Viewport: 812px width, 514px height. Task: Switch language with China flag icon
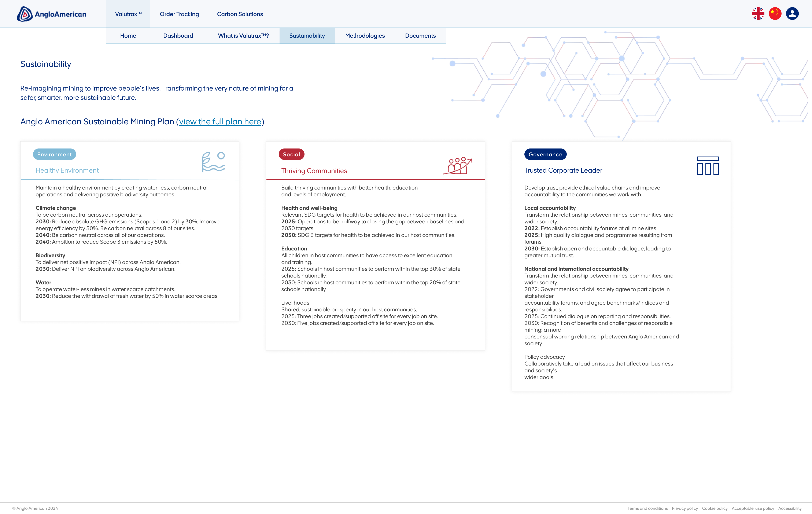point(775,14)
